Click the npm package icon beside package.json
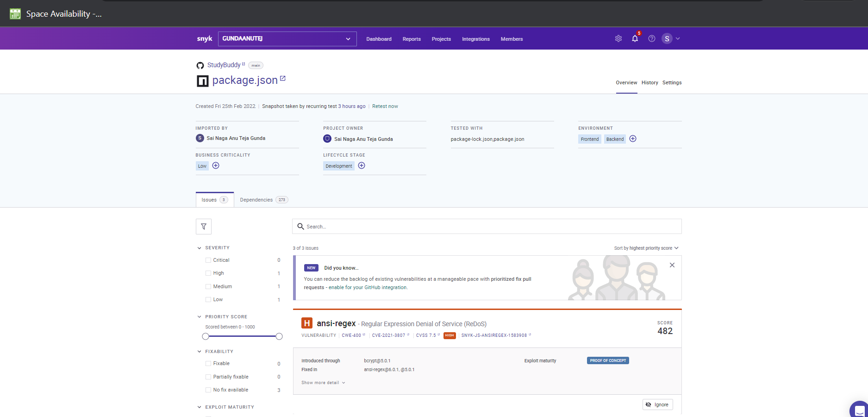Screen dimensions: 868x417 202,80
